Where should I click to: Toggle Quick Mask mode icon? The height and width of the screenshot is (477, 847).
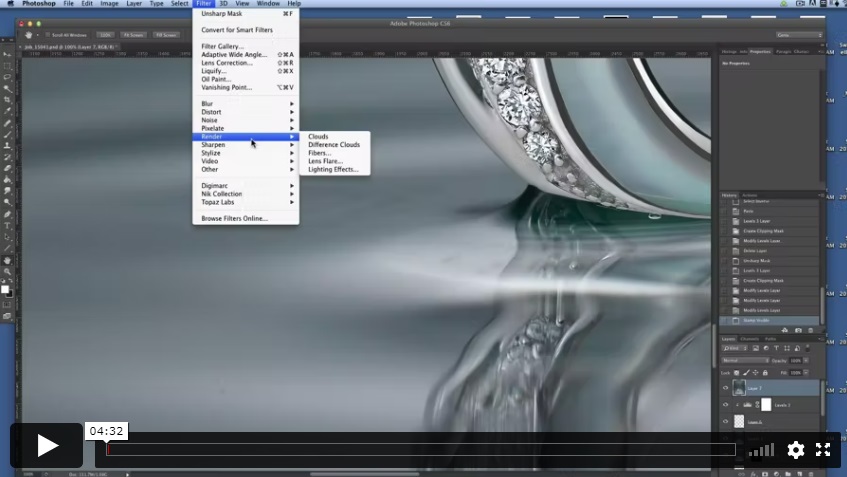7,305
